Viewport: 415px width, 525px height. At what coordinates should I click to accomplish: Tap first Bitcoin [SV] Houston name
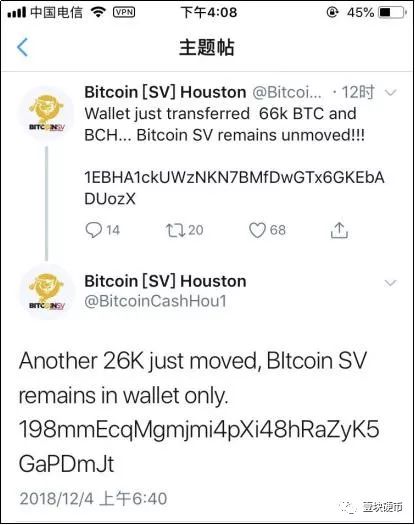(x=165, y=92)
